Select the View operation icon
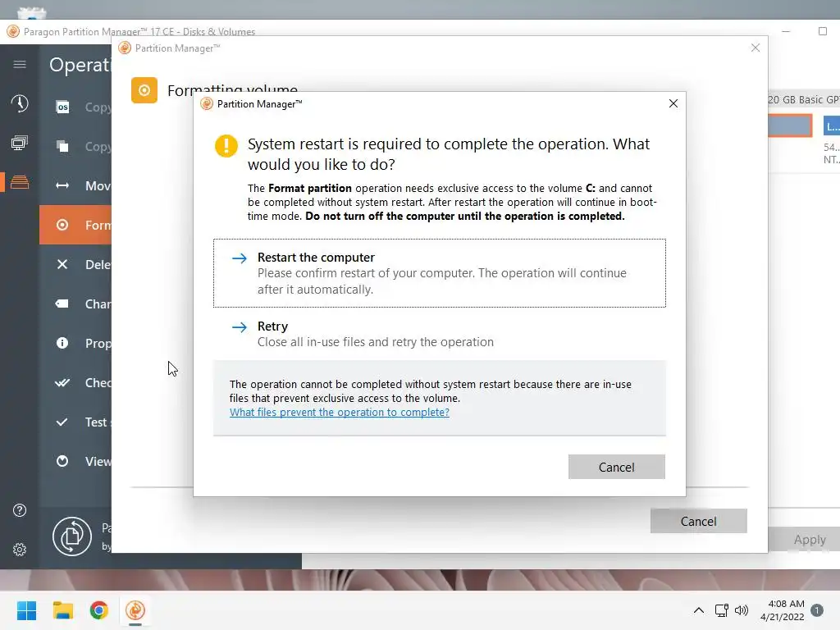 [x=62, y=461]
